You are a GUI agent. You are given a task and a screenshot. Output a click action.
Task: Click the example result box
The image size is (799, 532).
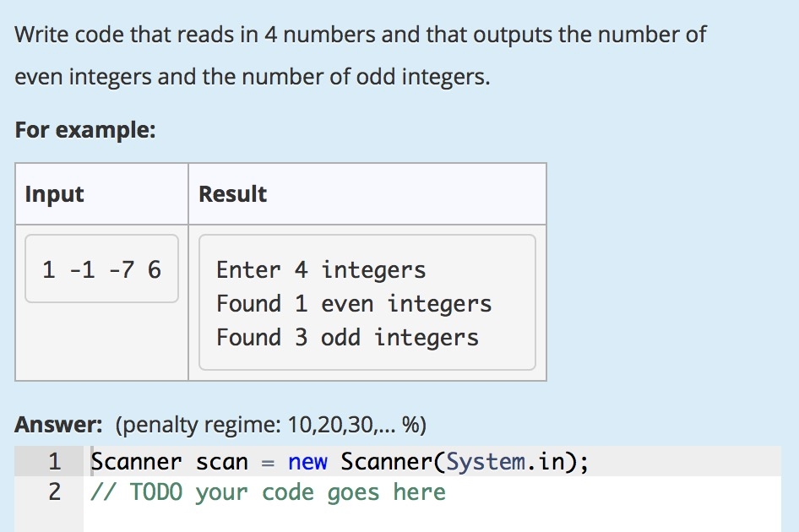pyautogui.click(x=367, y=303)
